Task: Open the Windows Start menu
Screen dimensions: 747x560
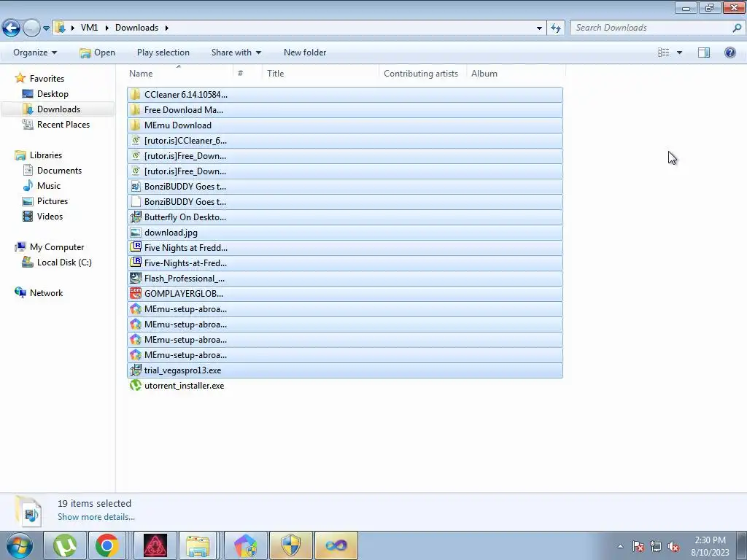Action: click(x=20, y=545)
